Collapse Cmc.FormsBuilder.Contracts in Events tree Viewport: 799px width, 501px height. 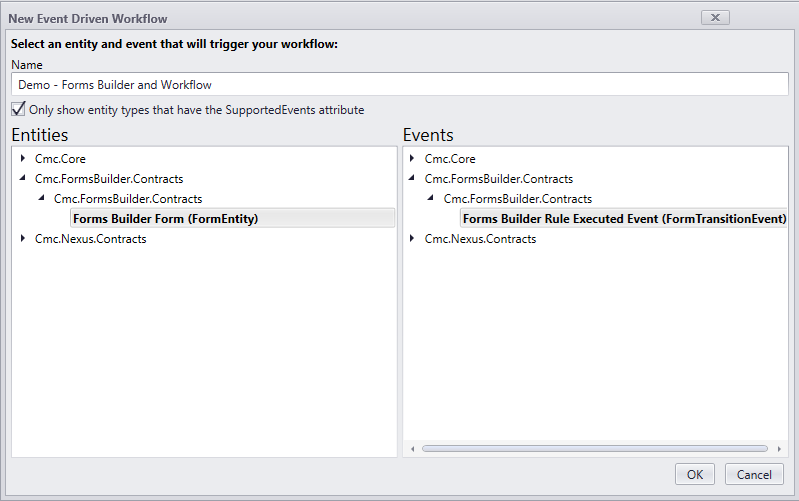(x=413, y=179)
